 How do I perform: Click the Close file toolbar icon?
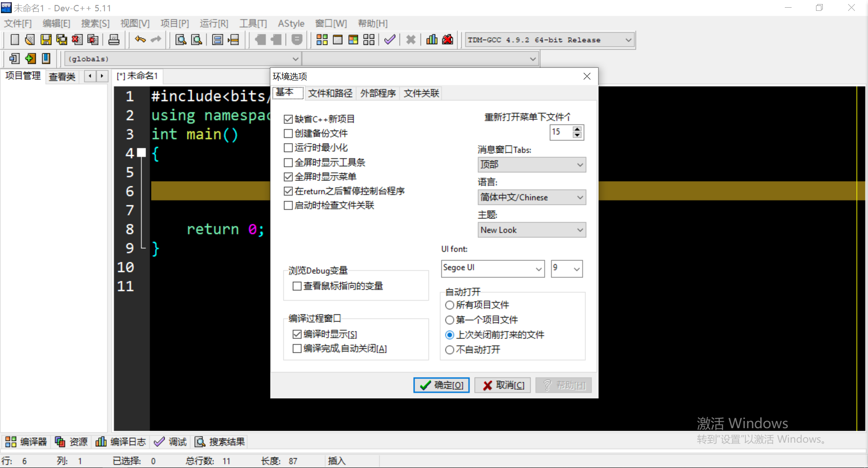pos(77,40)
